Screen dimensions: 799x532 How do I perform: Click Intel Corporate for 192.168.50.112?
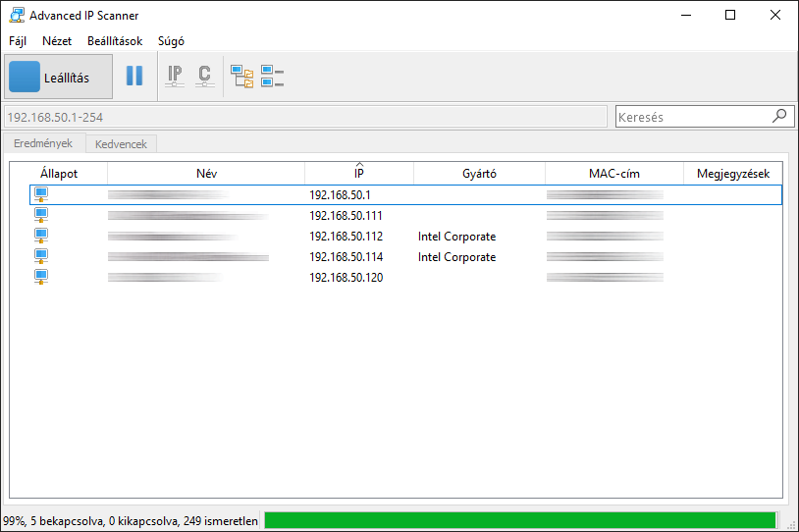click(x=456, y=237)
